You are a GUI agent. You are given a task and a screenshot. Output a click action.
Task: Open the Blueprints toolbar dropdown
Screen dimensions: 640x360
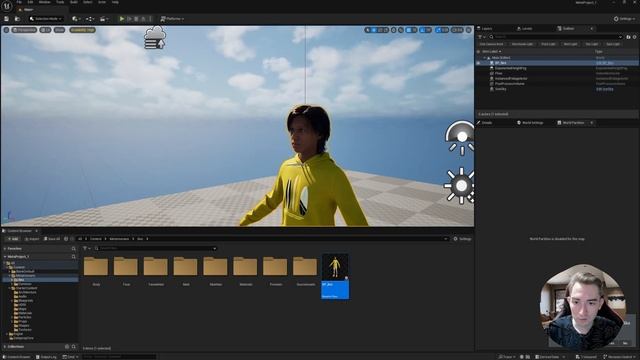(90, 19)
